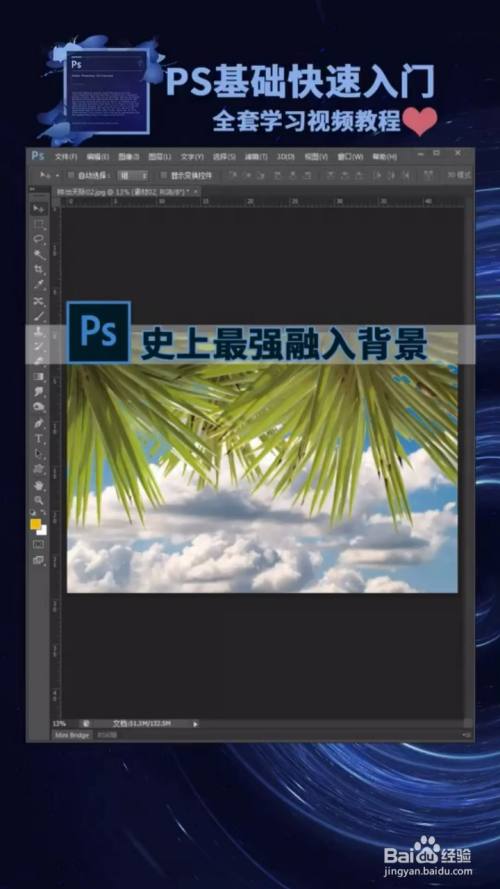The width and height of the screenshot is (500, 889).
Task: Swap foreground and background colors
Action: tap(44, 514)
